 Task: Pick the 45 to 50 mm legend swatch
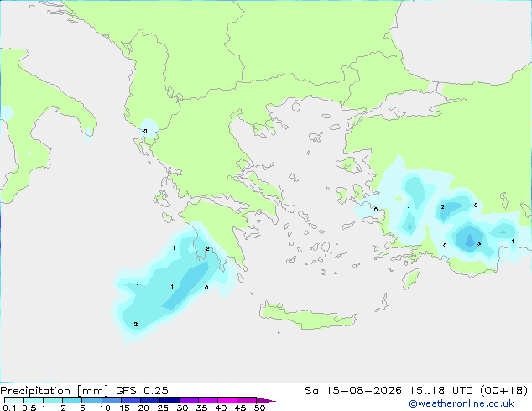[247, 400]
